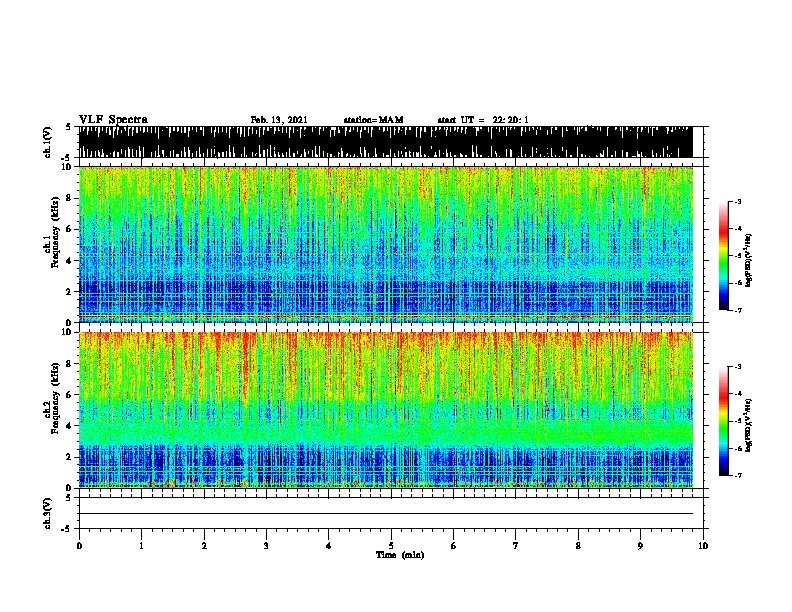
Task: Click the ch.1 colorbar log PSD unit label
Action: pos(749,261)
